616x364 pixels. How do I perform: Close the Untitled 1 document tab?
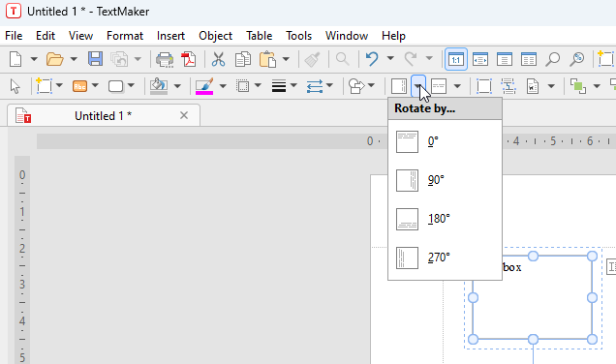coord(184,115)
